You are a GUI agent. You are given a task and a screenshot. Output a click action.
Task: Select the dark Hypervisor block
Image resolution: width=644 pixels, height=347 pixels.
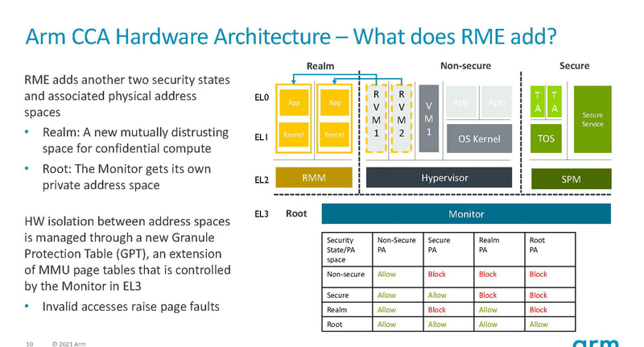coord(439,177)
